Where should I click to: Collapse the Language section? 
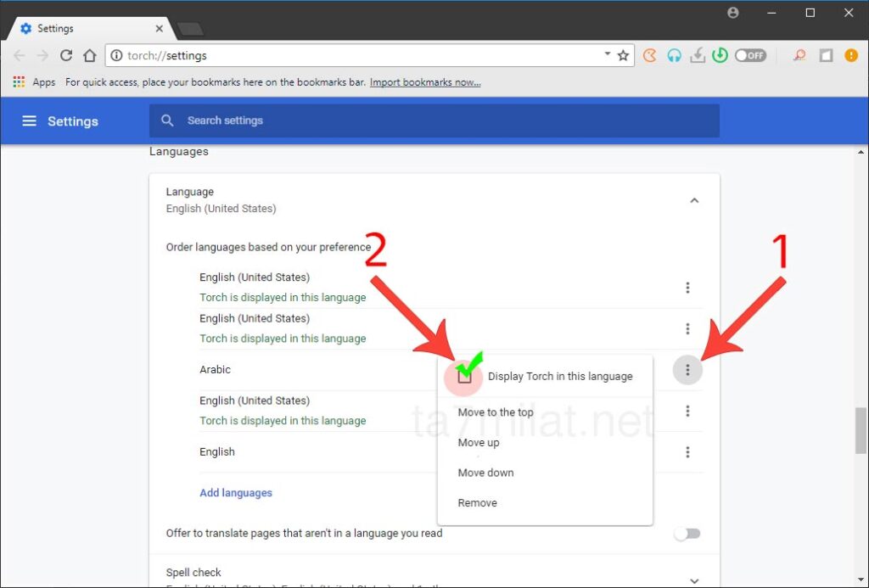coord(694,200)
